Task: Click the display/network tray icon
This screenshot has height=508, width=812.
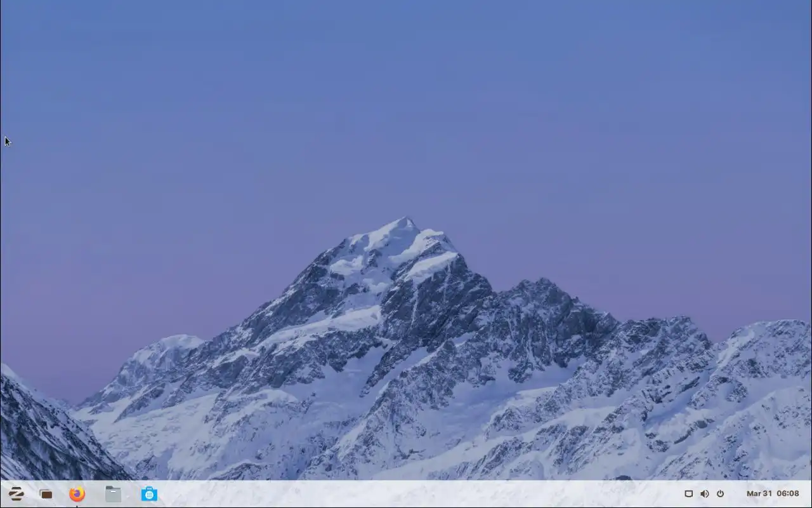Action: click(x=688, y=493)
